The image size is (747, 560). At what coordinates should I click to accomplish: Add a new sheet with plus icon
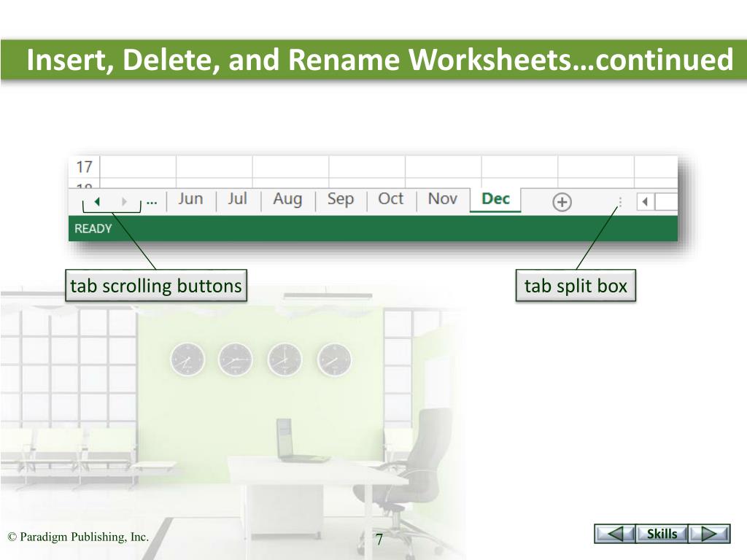pos(562,202)
